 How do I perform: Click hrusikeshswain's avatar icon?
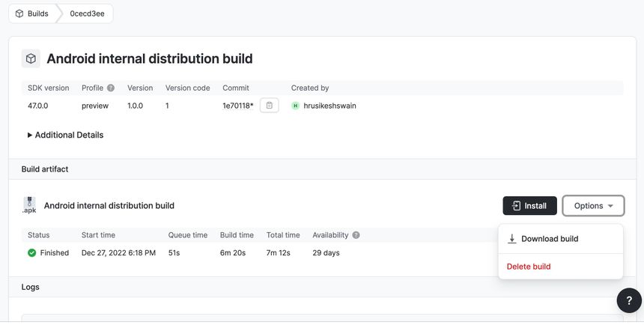pyautogui.click(x=295, y=106)
